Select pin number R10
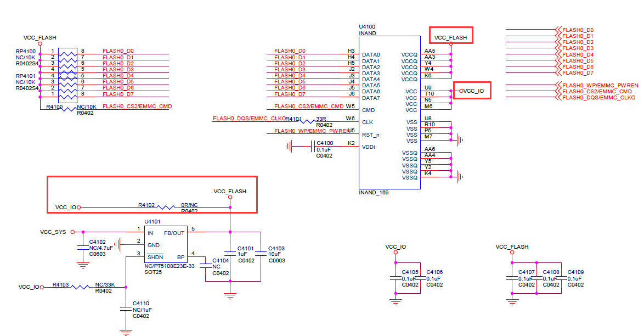The width and height of the screenshot is (644, 336). click(430, 124)
